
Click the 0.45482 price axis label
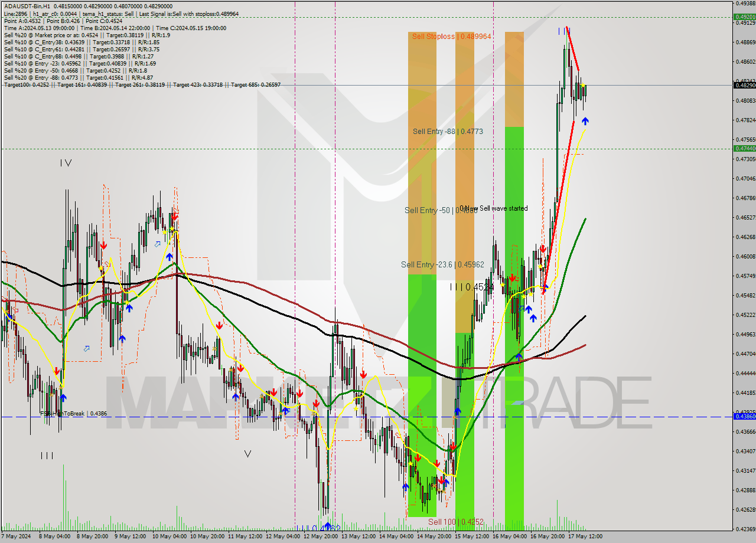745,295
